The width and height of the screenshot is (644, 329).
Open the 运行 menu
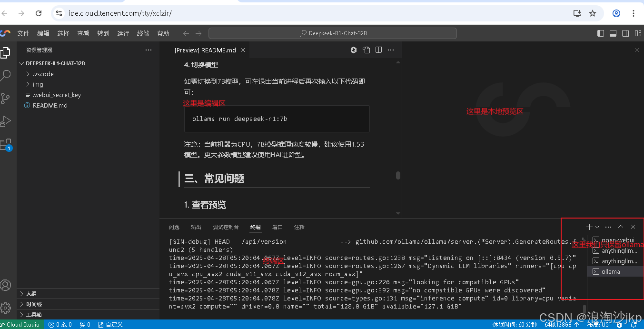(123, 33)
